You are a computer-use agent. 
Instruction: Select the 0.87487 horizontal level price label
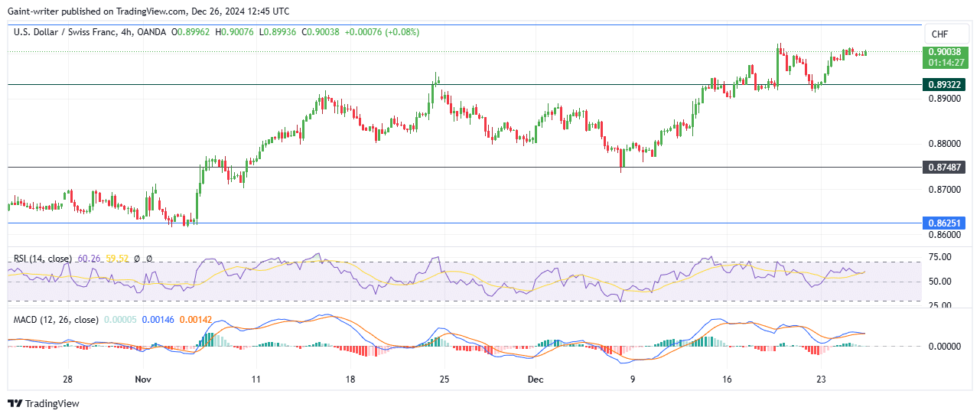point(943,167)
